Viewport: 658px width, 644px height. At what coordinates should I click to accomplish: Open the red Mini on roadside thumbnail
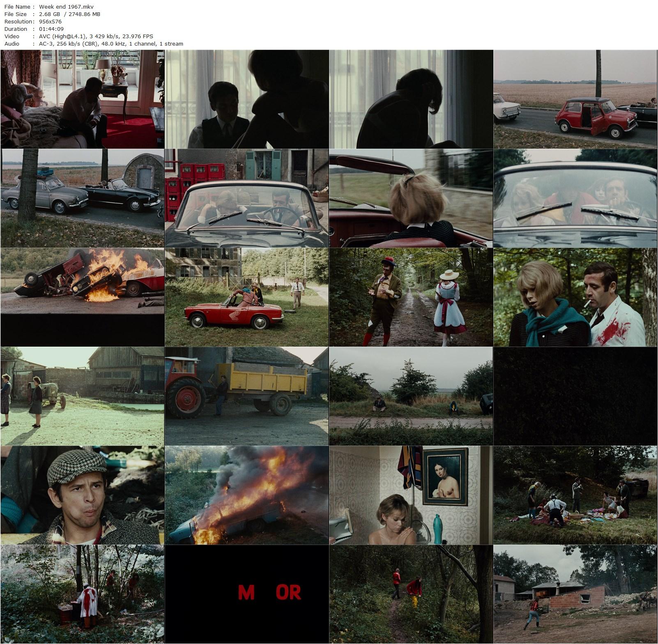click(x=575, y=99)
